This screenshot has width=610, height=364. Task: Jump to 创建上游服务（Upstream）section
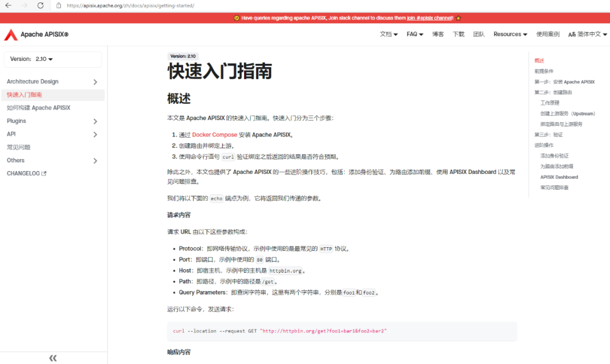coord(568,113)
